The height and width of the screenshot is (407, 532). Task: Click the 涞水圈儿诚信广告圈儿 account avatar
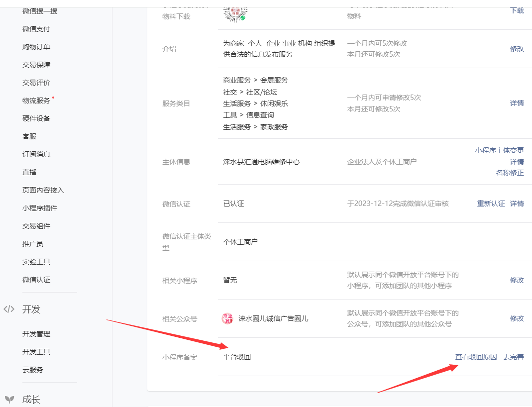227,318
